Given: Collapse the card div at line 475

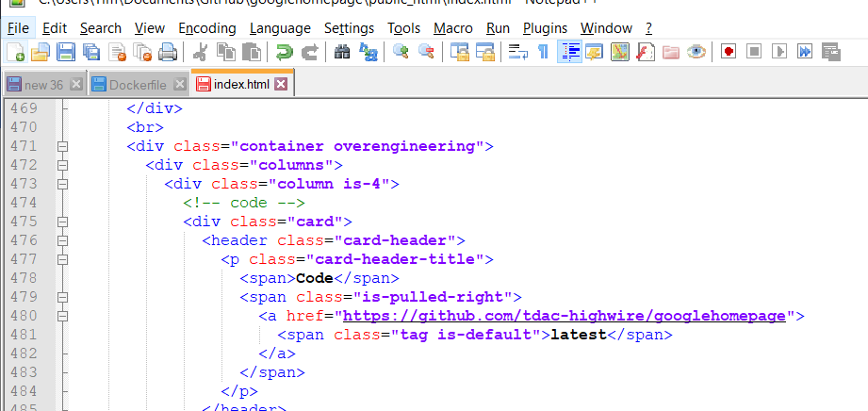Looking at the screenshot, I should pyautogui.click(x=62, y=222).
